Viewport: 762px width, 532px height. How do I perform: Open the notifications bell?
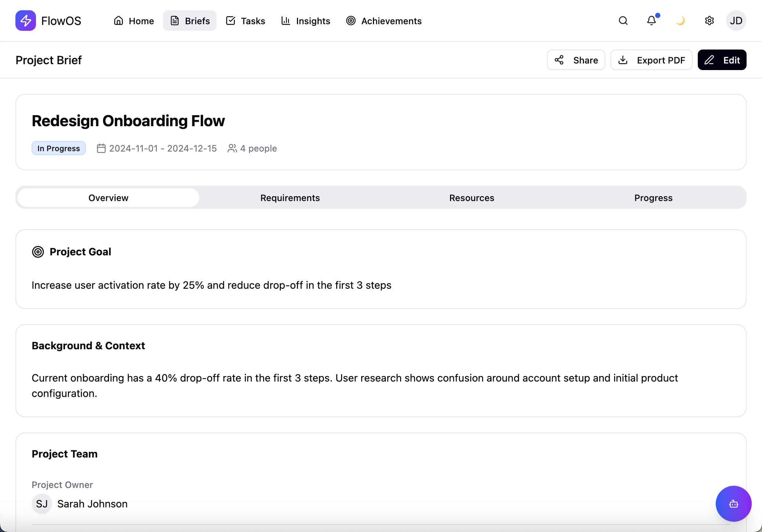[652, 21]
